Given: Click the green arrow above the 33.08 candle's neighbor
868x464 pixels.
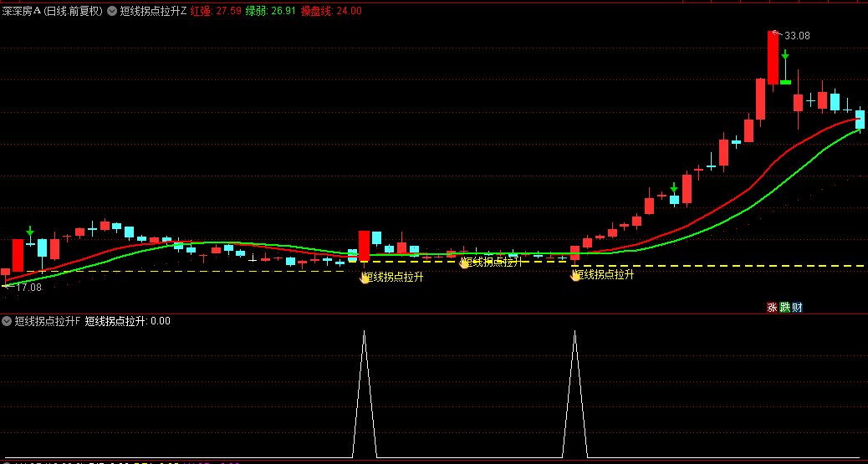Looking at the screenshot, I should click(785, 54).
